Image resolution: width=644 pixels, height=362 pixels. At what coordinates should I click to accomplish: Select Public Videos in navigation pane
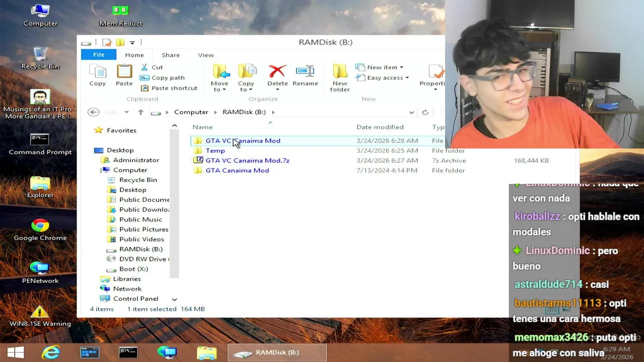(x=141, y=239)
